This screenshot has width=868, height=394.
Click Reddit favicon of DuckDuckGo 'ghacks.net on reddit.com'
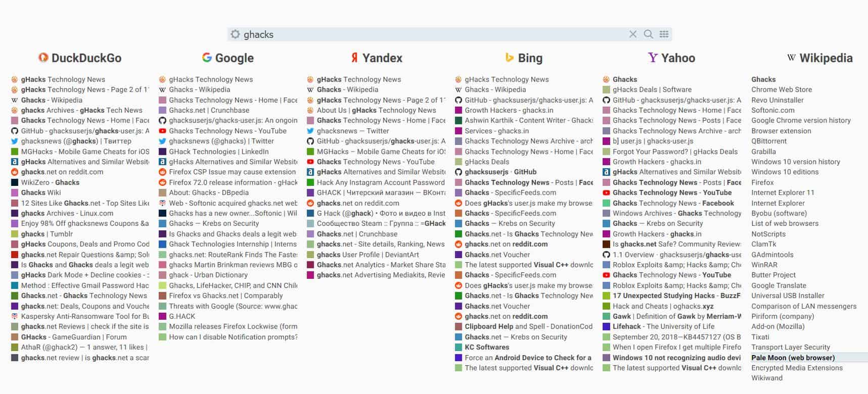tap(15, 172)
